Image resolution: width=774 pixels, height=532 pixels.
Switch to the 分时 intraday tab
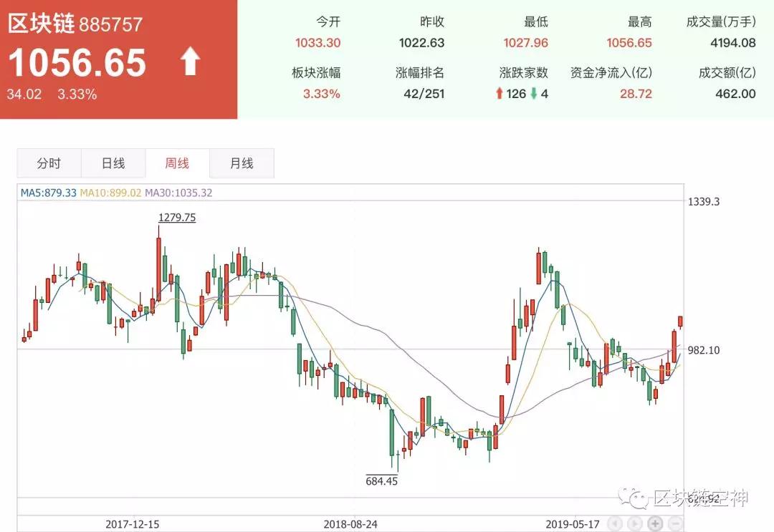click(49, 163)
